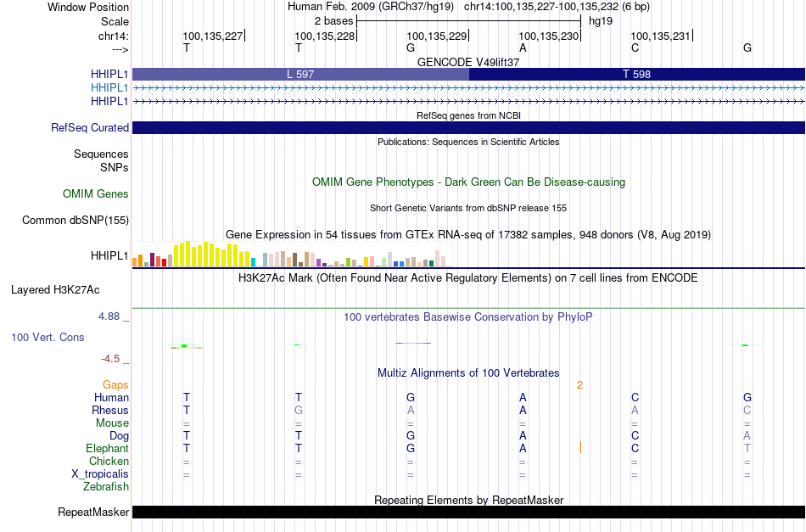The height and width of the screenshot is (532, 806).
Task: Click the hg19 label next to scale bar
Action: pyautogui.click(x=601, y=21)
